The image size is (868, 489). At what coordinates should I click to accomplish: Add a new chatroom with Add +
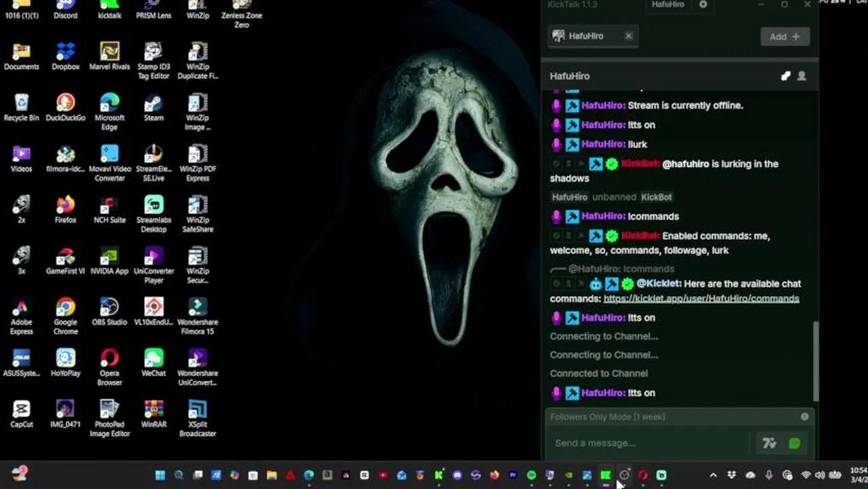784,37
